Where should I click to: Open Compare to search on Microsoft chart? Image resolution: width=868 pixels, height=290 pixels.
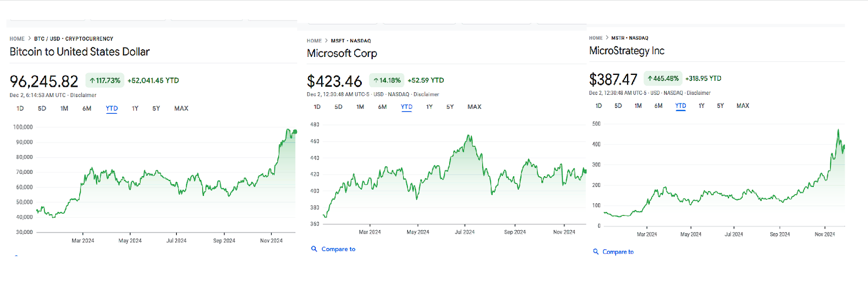pyautogui.click(x=333, y=249)
